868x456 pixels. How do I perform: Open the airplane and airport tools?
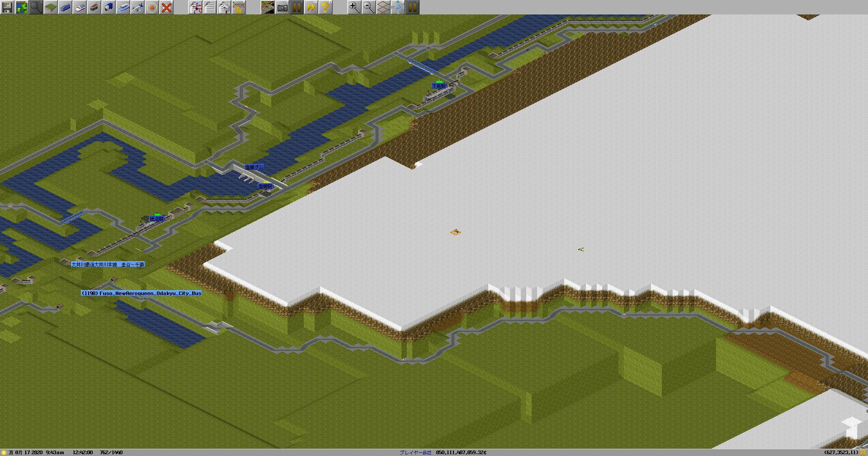point(137,7)
